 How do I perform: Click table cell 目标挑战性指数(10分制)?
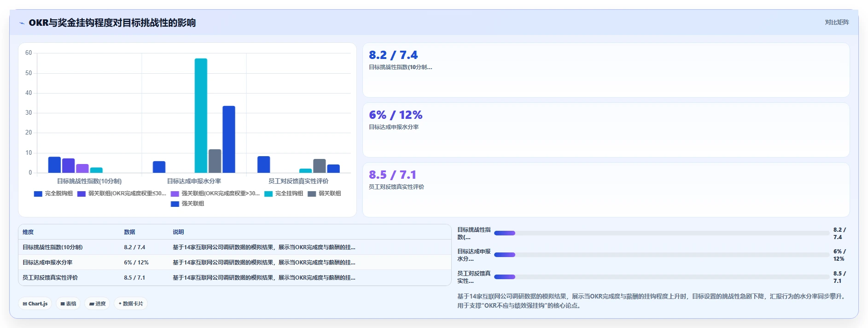pyautogui.click(x=52, y=247)
